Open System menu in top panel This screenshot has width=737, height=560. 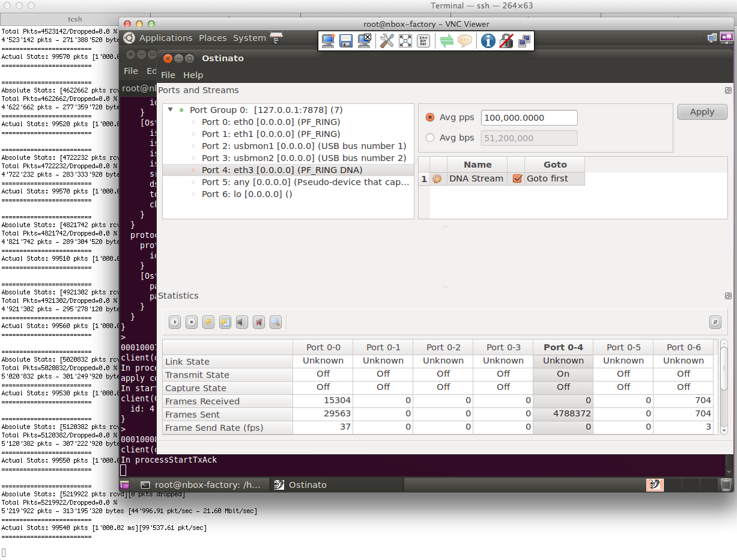point(249,38)
